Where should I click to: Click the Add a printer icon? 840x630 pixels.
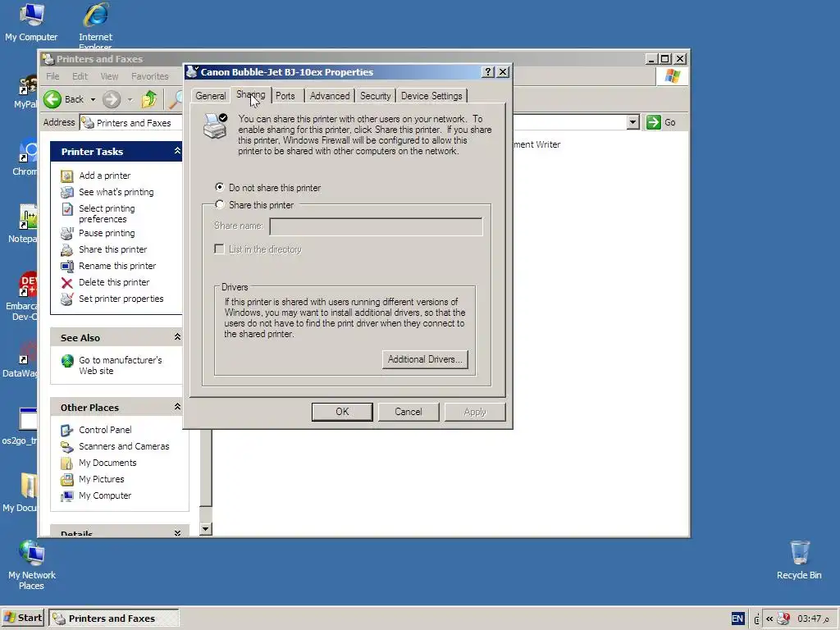click(67, 176)
